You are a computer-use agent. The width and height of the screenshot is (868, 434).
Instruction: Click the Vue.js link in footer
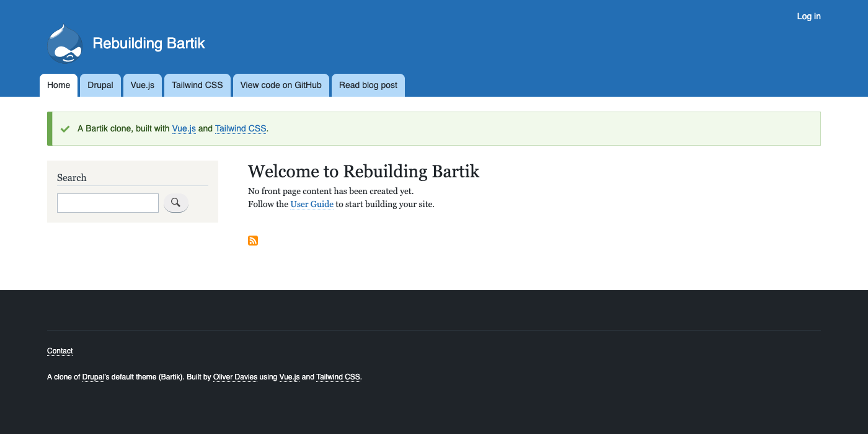click(x=290, y=377)
